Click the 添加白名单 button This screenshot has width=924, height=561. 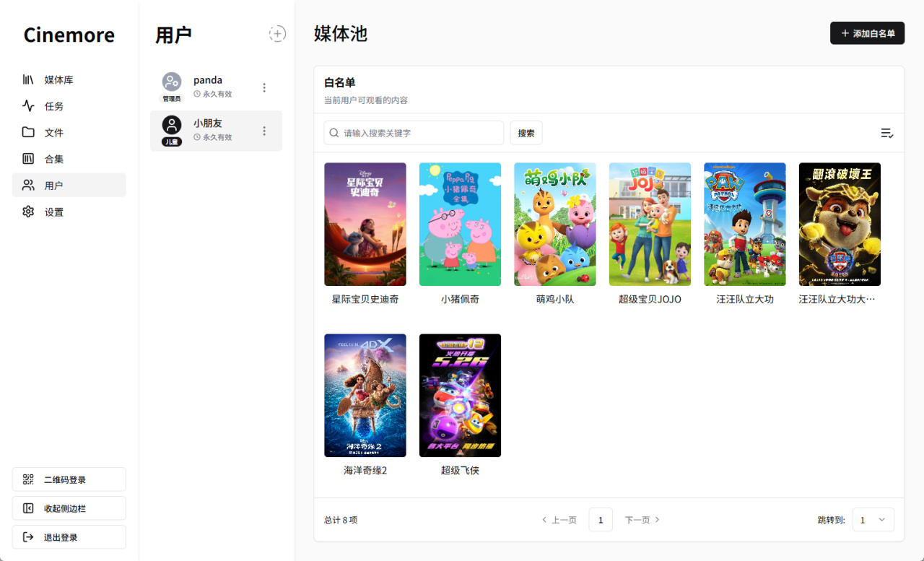[x=867, y=33]
